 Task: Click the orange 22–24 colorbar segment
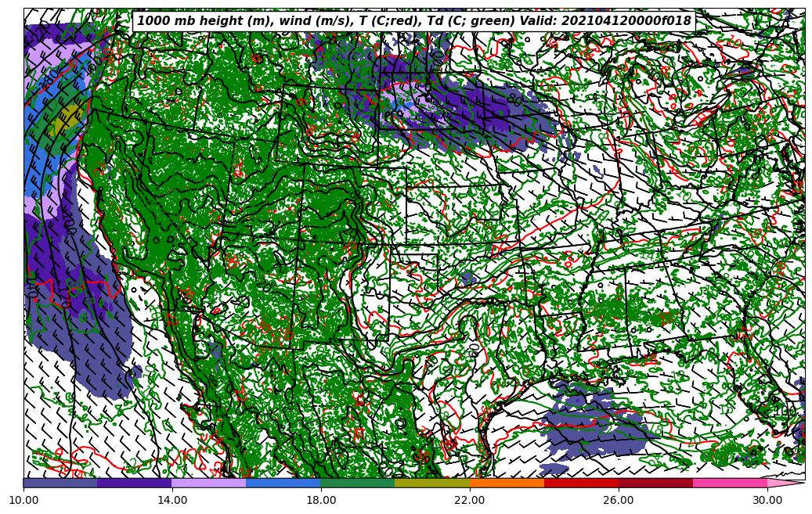[x=507, y=483]
